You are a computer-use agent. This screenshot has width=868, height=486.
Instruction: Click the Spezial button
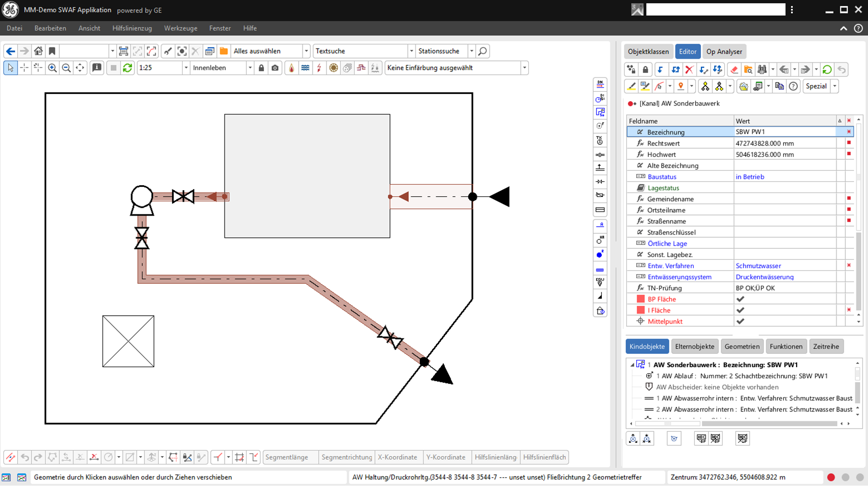tap(816, 86)
